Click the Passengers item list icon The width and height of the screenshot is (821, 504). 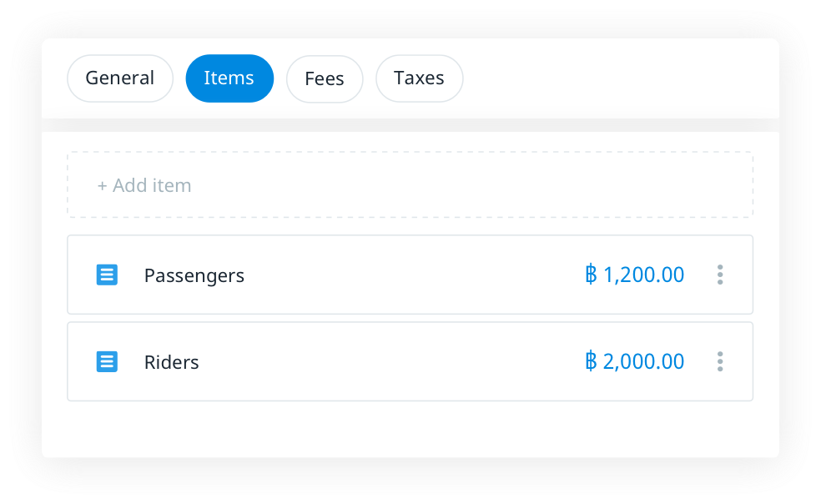coord(107,275)
